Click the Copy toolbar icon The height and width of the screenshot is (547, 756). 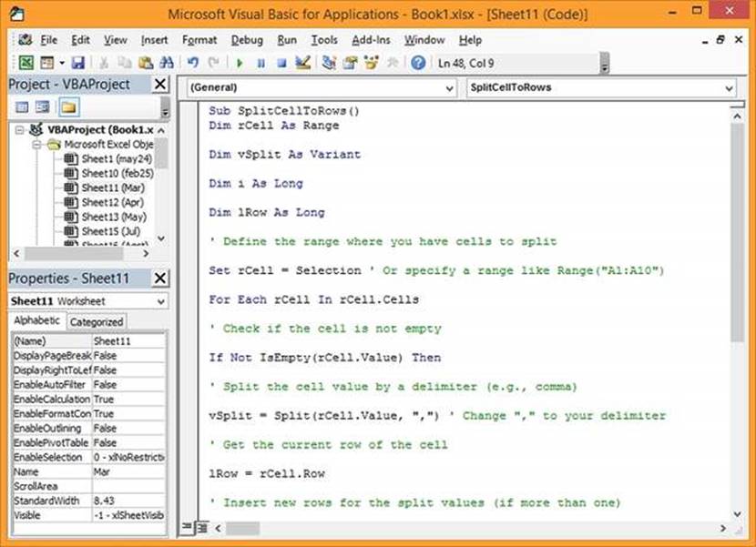pyautogui.click(x=125, y=63)
